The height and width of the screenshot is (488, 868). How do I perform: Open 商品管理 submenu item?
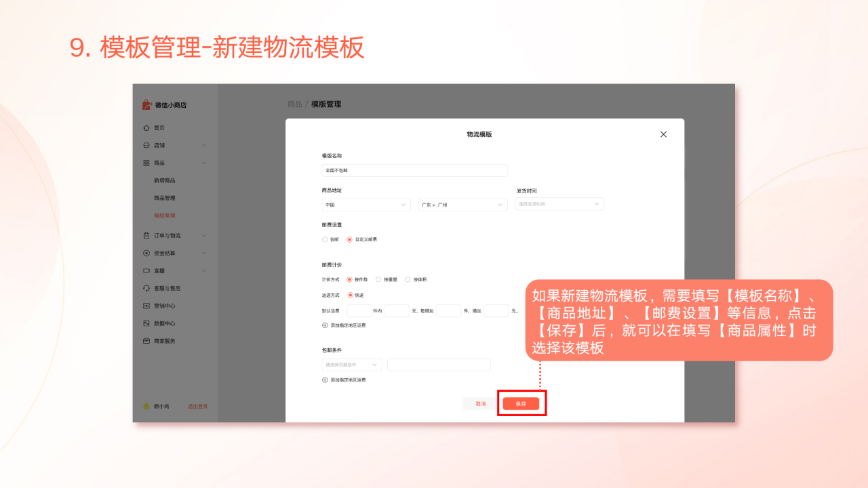pos(165,199)
